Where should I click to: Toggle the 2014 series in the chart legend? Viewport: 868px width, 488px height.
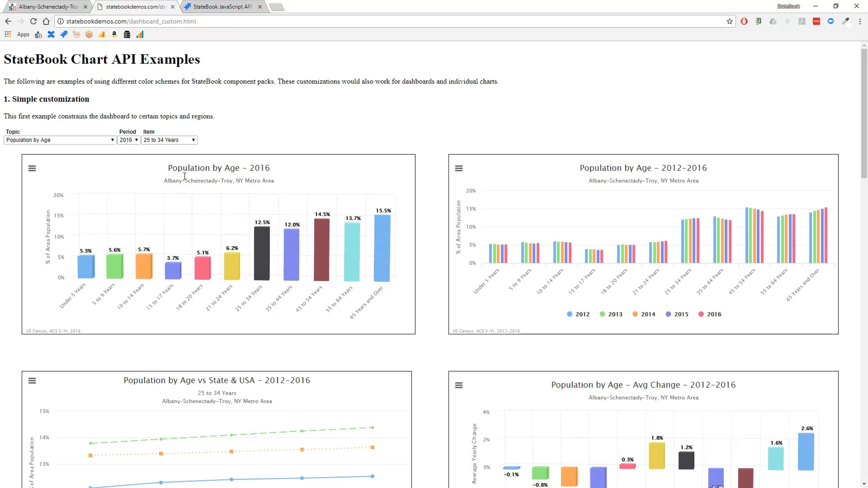tap(644, 314)
